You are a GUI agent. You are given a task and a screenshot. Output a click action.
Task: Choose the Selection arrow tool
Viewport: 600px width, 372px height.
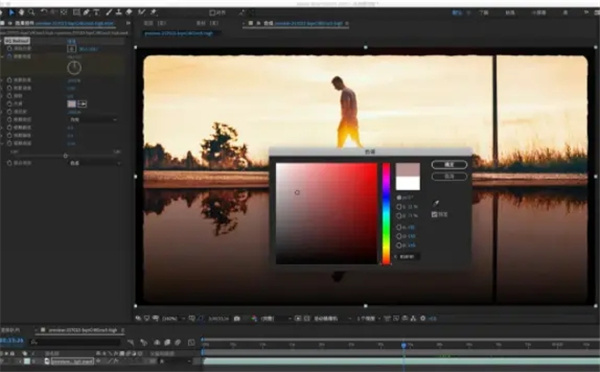point(11,12)
